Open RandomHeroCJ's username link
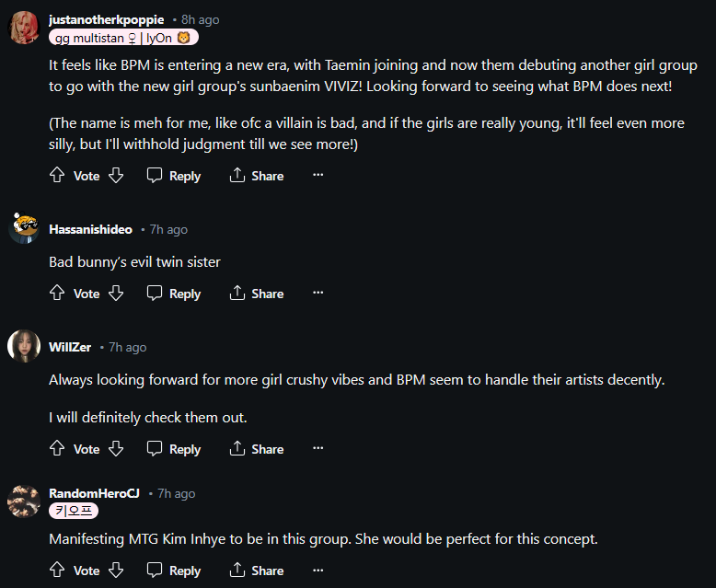The image size is (716, 588). click(x=94, y=493)
